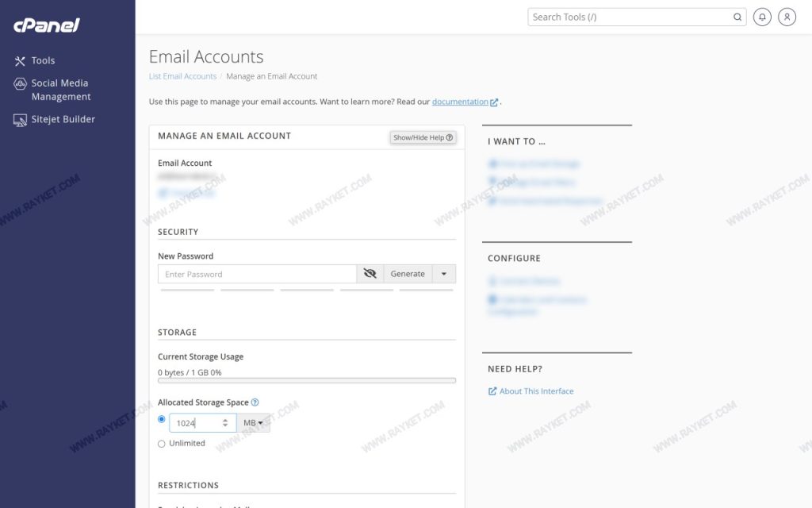Click the current storage usage bar
Viewport: 812px width, 508px height.
click(x=307, y=380)
